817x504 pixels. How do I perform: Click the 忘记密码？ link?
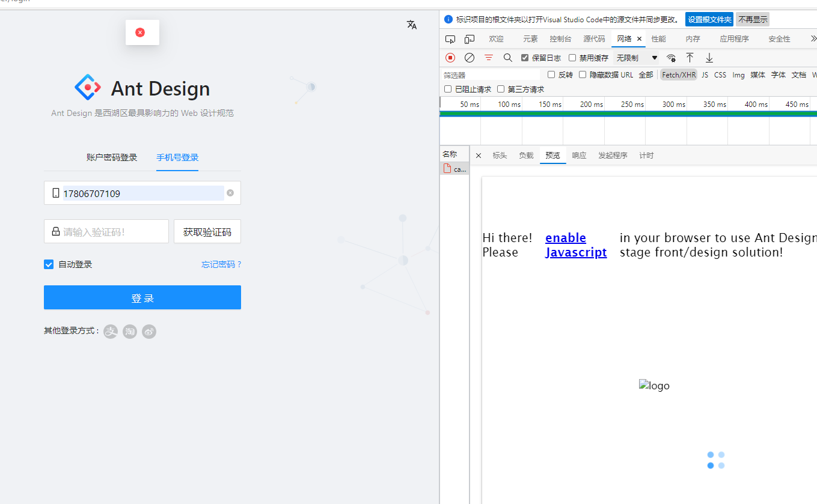tap(221, 264)
